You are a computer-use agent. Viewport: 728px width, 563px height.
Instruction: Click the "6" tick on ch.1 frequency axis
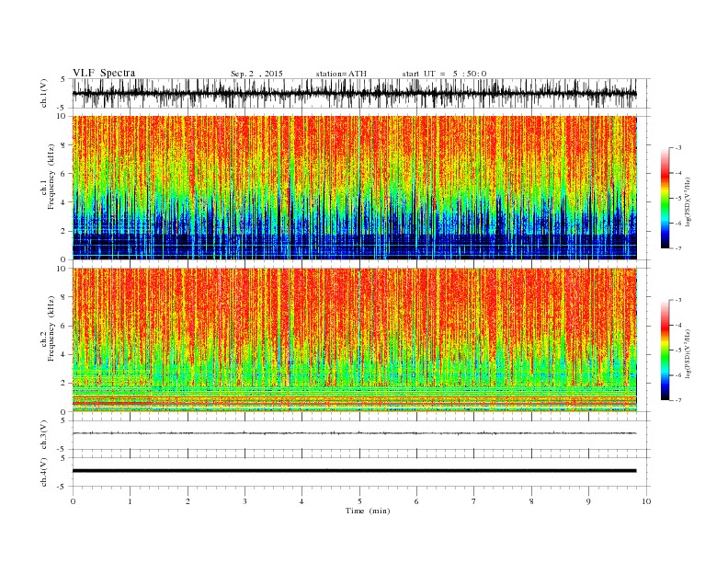[x=64, y=174]
